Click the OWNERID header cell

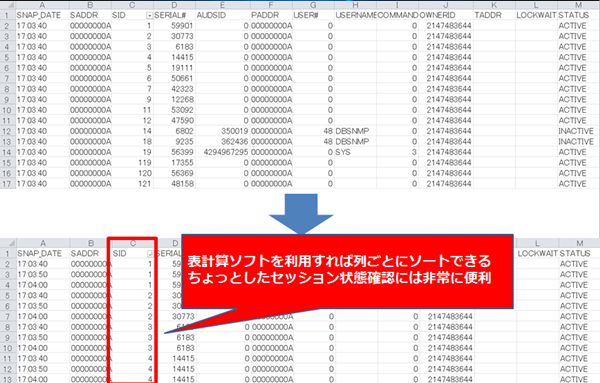tap(446, 15)
